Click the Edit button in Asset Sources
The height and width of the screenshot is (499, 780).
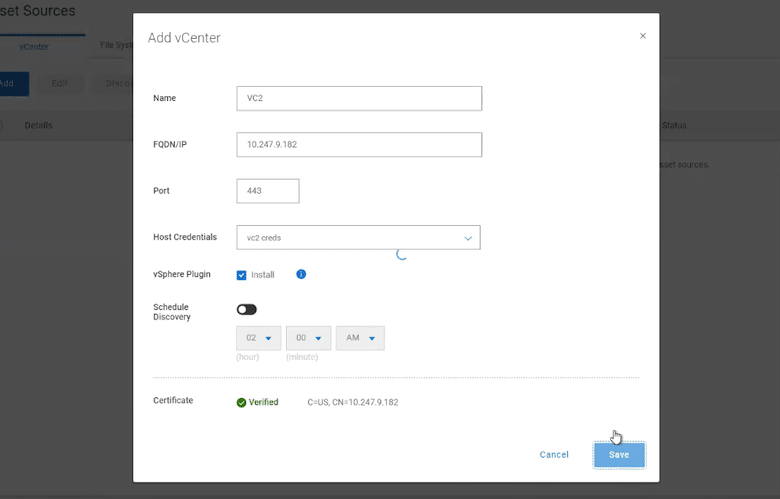tap(60, 84)
